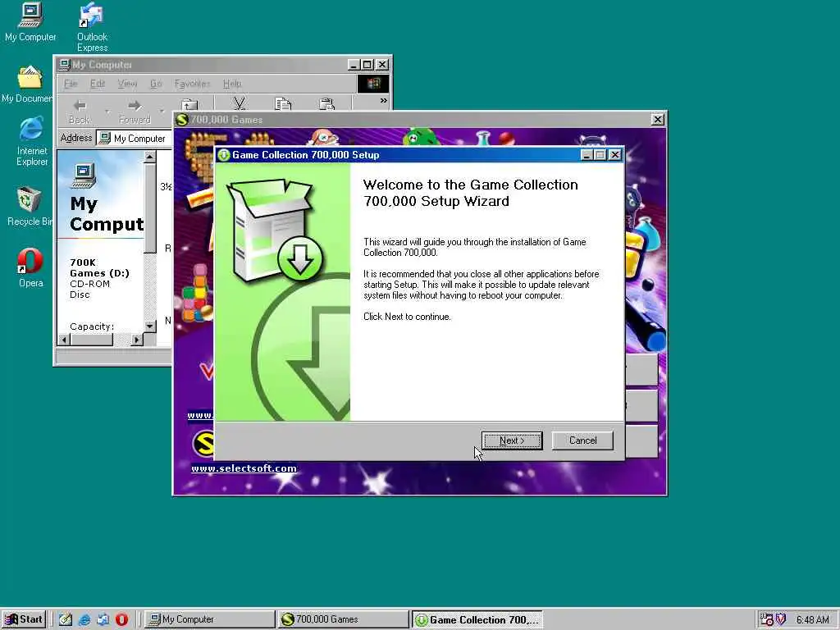Click the up arrow of info pane scrollbar
Image resolution: width=840 pixels, height=630 pixels.
[x=150, y=157]
